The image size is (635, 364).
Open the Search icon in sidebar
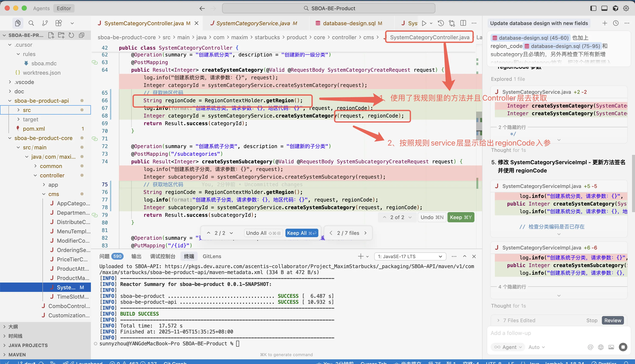tap(31, 23)
